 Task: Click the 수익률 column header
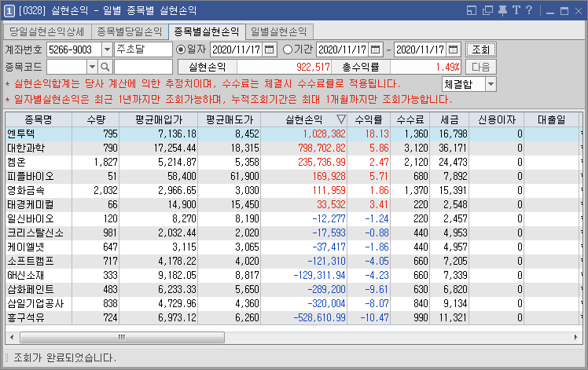[x=369, y=119]
